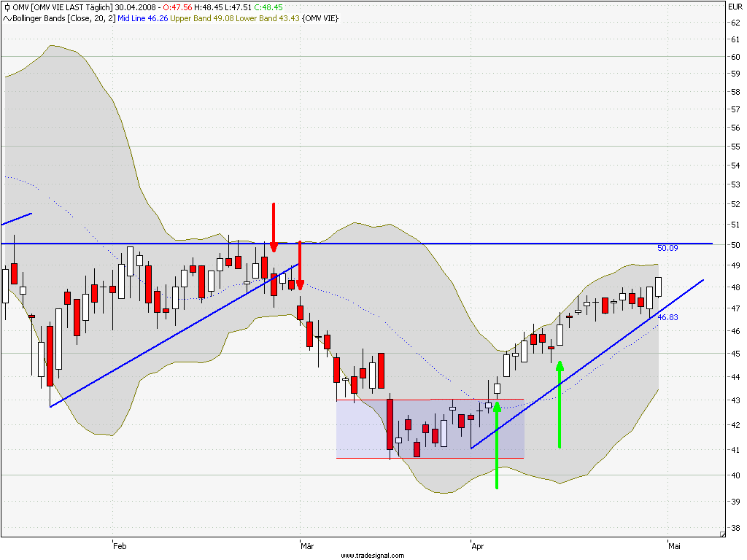Click the 55 value on price axis

735,147
